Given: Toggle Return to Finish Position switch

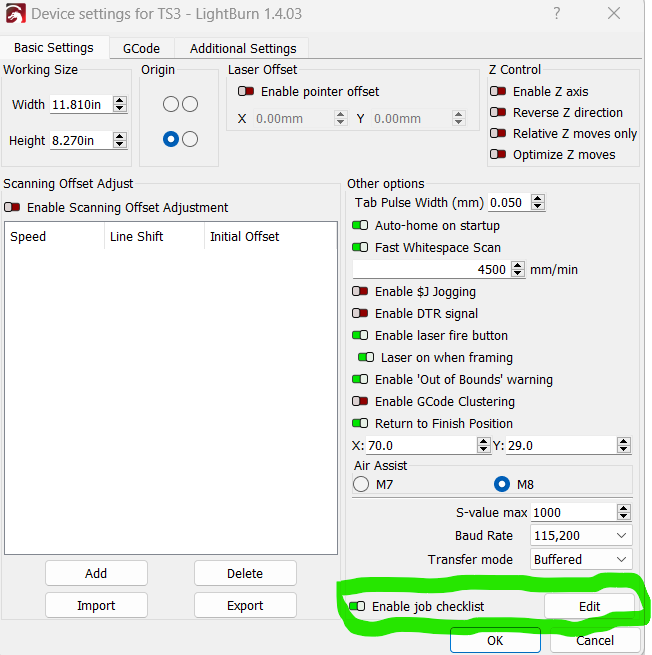Looking at the screenshot, I should (x=360, y=423).
